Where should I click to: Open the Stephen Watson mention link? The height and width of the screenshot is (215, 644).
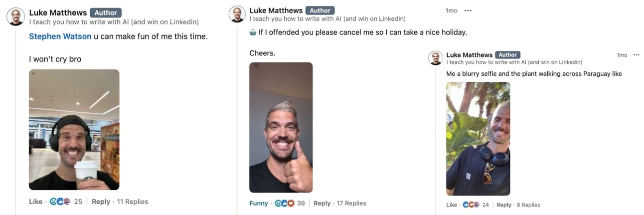coord(60,36)
